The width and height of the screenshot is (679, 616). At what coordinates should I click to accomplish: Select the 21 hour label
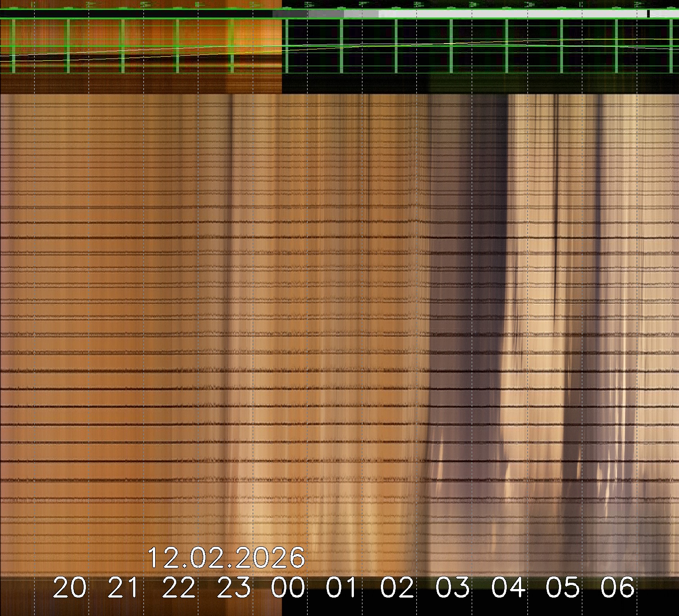[124, 588]
